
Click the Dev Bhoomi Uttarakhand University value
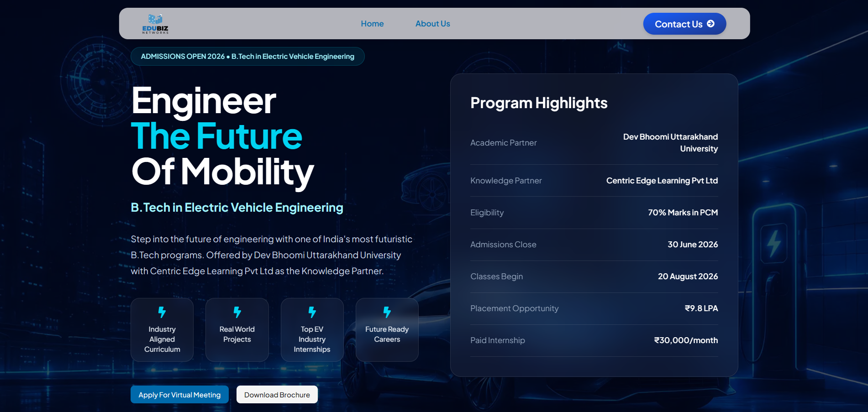coord(670,143)
